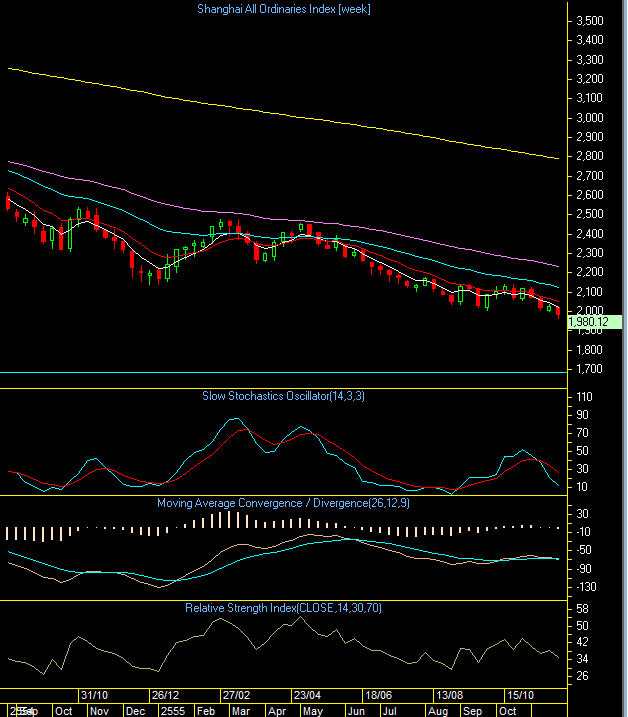Click the 3,500 price level on the axis
The image size is (628, 717).
590,21
